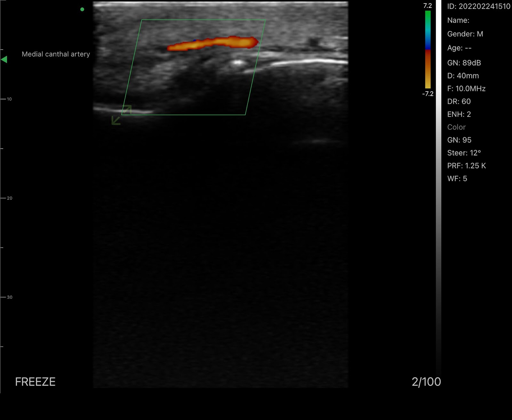Image resolution: width=512 pixels, height=420 pixels.
Task: Click the dark hypoechoic square near surface
Action: click(x=315, y=42)
